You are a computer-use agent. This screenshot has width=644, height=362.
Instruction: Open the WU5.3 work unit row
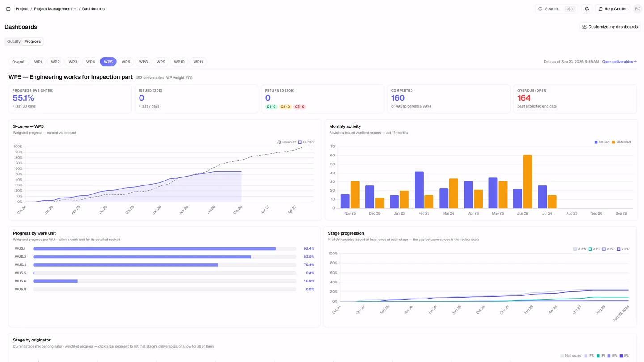click(165, 257)
